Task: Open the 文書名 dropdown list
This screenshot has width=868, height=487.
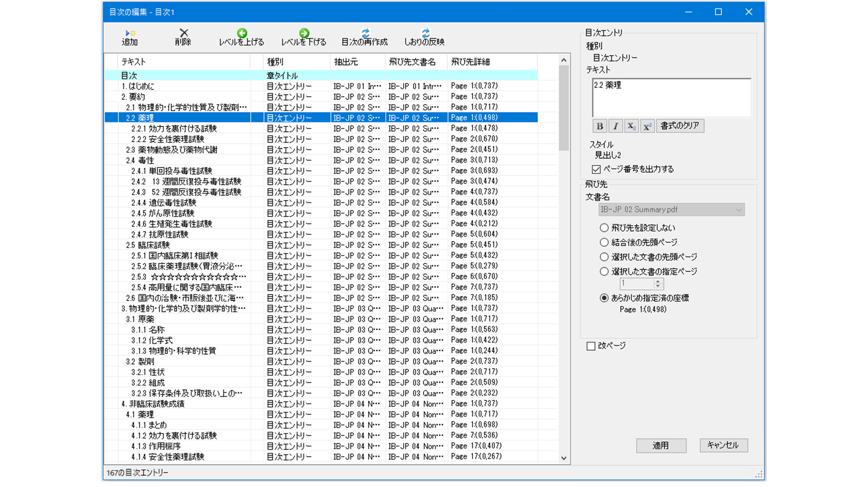Action: pyautogui.click(x=738, y=210)
